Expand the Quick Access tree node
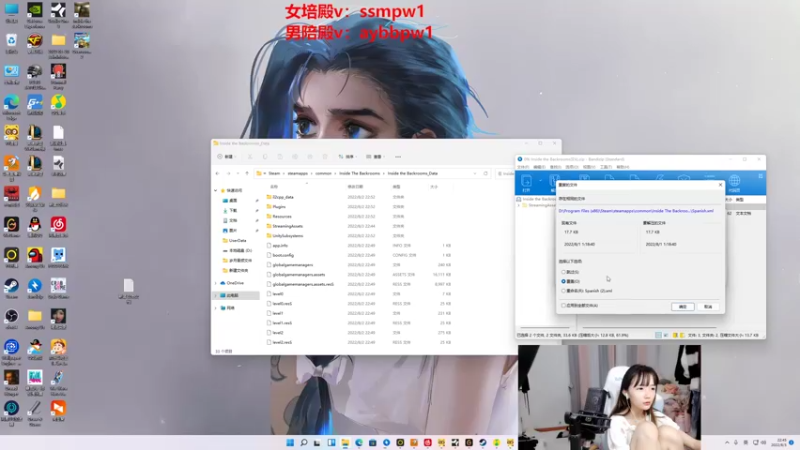Image resolution: width=800 pixels, height=450 pixels. click(x=216, y=190)
